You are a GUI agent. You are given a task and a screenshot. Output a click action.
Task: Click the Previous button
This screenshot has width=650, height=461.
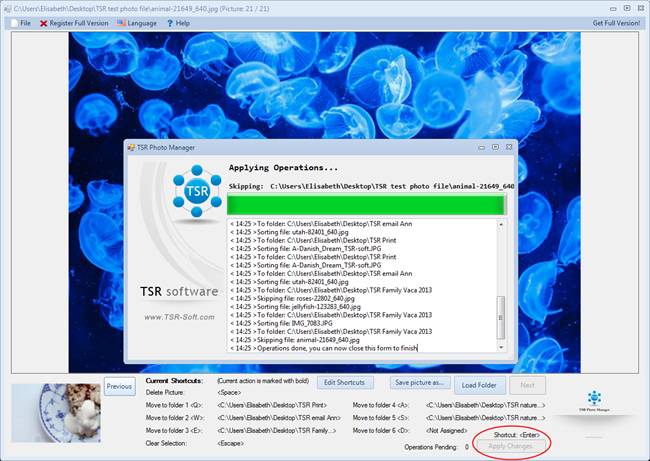(x=119, y=386)
